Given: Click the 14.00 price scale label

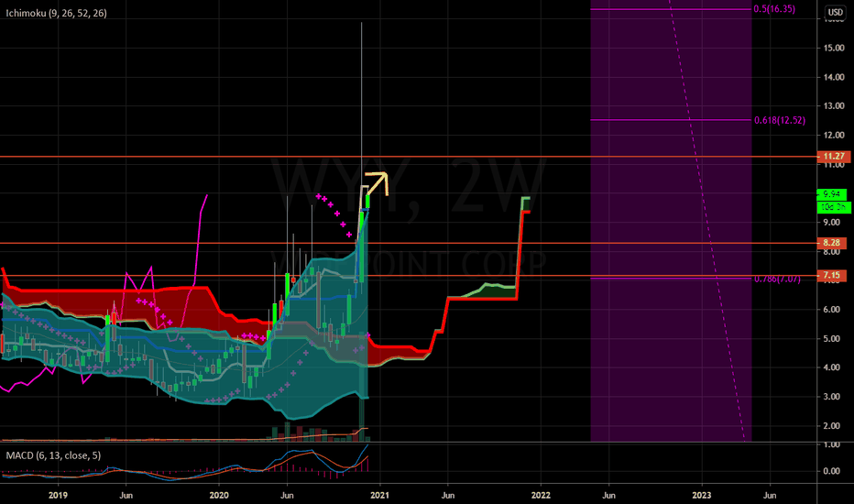Looking at the screenshot, I should [834, 77].
